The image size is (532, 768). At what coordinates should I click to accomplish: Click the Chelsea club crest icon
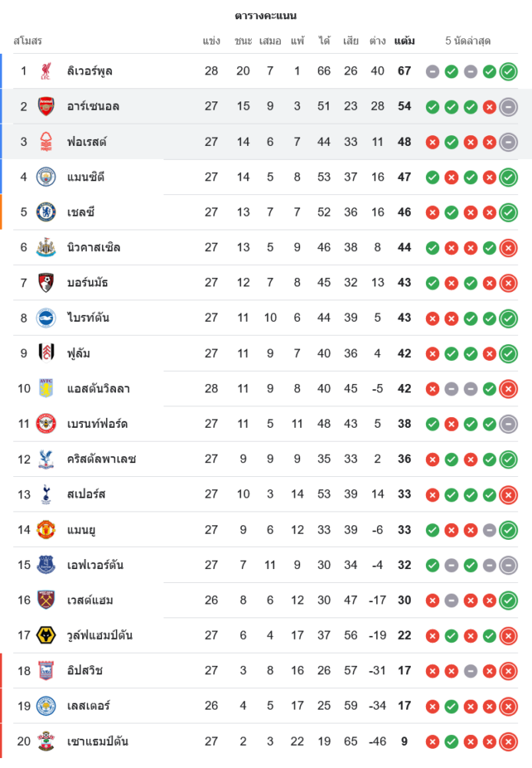46,213
